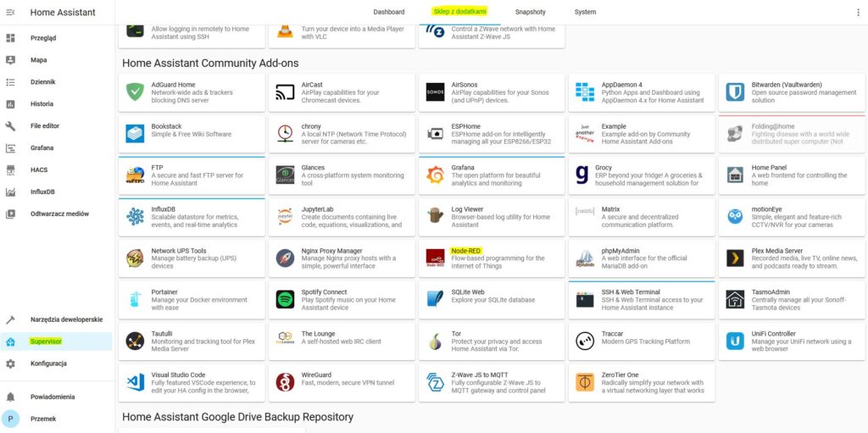Collapse the sidebar with the hamburger menu icon
The image size is (868, 433).
pyautogui.click(x=11, y=13)
